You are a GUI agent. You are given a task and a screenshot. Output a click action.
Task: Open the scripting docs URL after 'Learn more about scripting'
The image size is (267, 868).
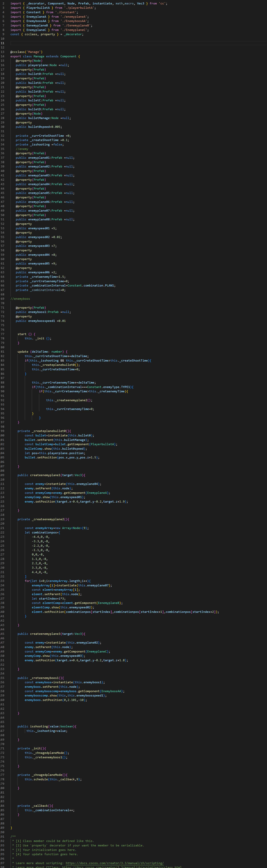pos(115,863)
